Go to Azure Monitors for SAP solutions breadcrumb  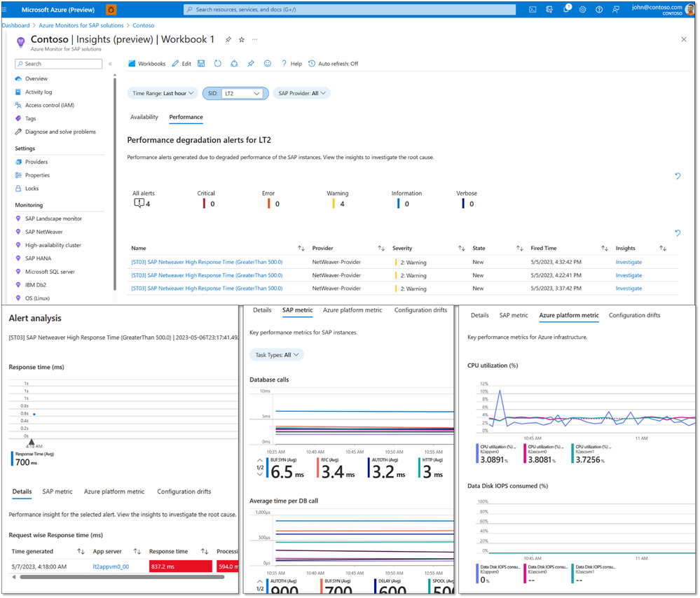pyautogui.click(x=81, y=25)
